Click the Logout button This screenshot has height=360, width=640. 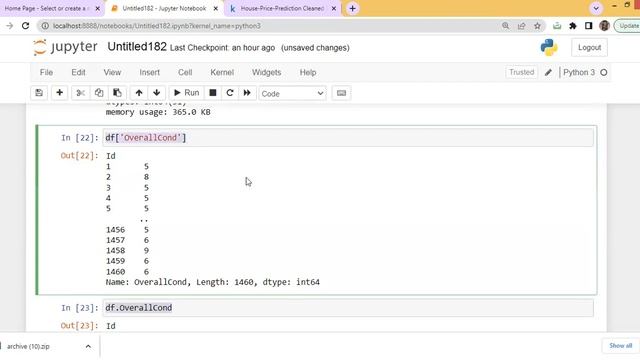tap(589, 47)
